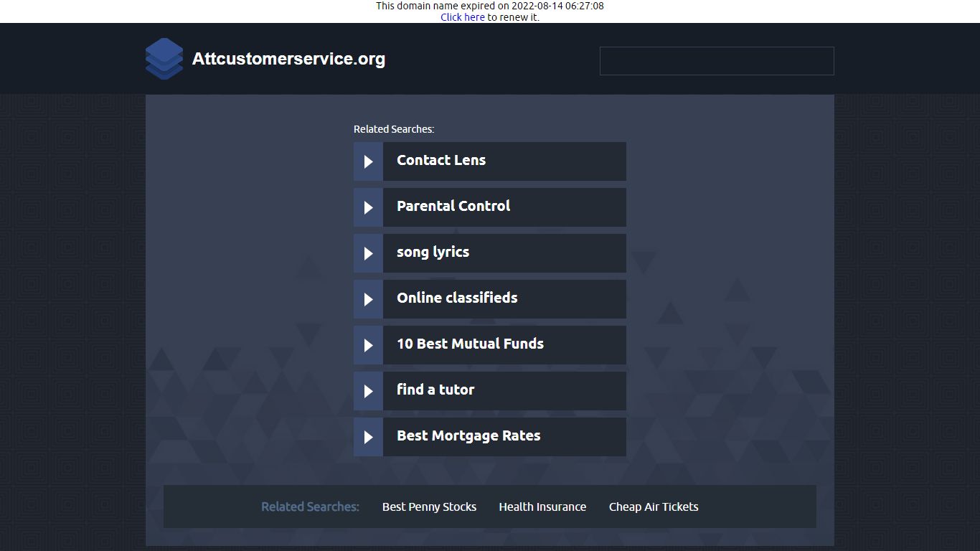Click the 'Related Searches:' label in footer bar
980x551 pixels.
[310, 507]
